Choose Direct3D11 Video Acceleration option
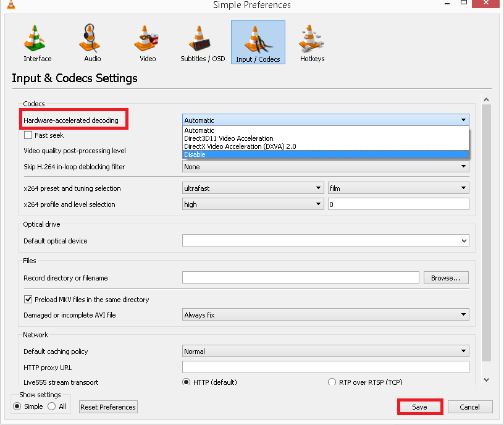The width and height of the screenshot is (504, 425). coord(325,138)
